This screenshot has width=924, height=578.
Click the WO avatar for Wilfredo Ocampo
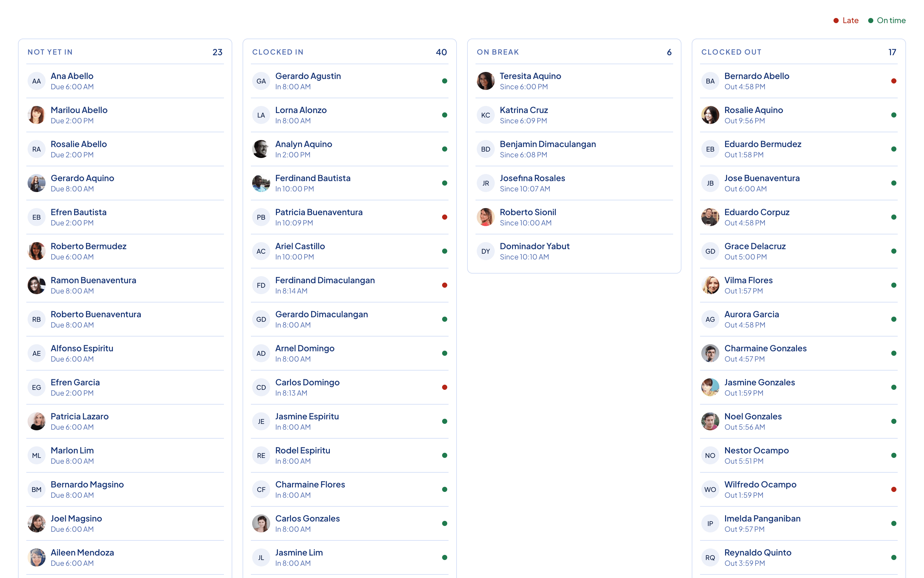710,489
